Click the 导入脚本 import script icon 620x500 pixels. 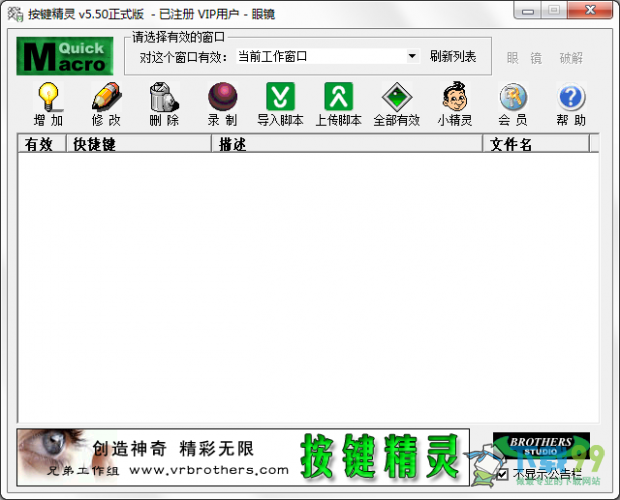280,97
